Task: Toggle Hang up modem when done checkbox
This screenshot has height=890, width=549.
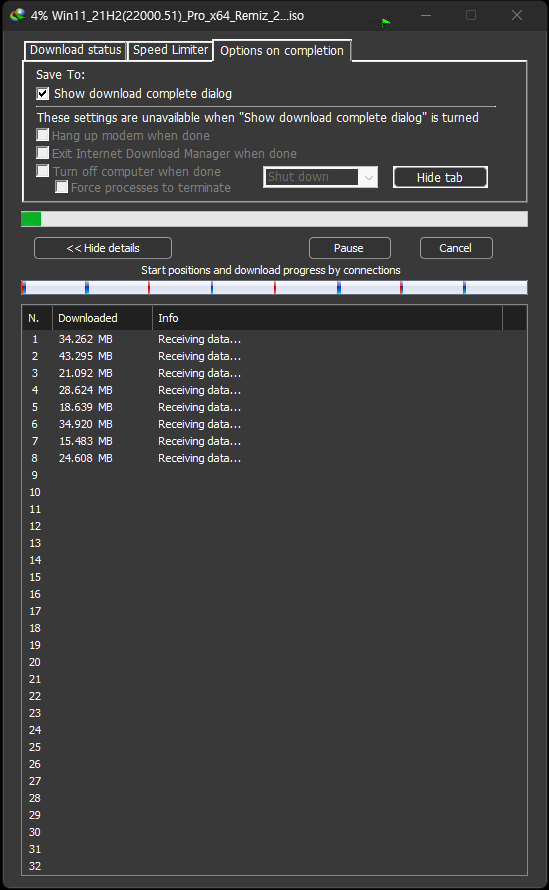Action: click(x=43, y=135)
